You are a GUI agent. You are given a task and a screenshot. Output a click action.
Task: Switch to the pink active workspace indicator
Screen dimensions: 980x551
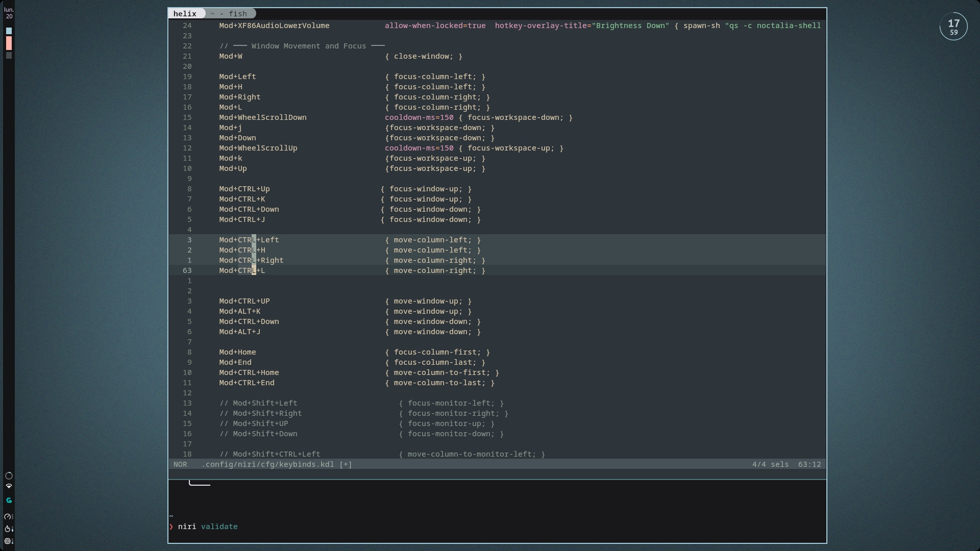pos(9,43)
